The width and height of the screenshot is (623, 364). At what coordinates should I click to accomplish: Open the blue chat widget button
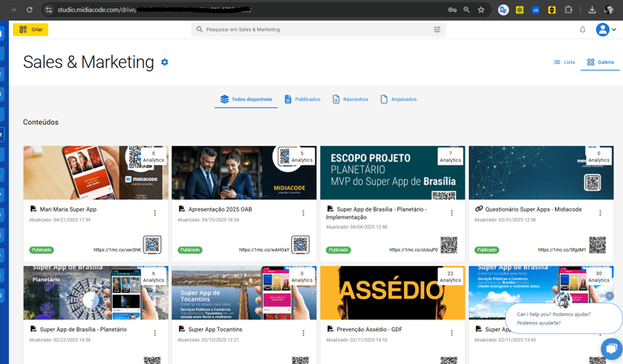tap(612, 349)
